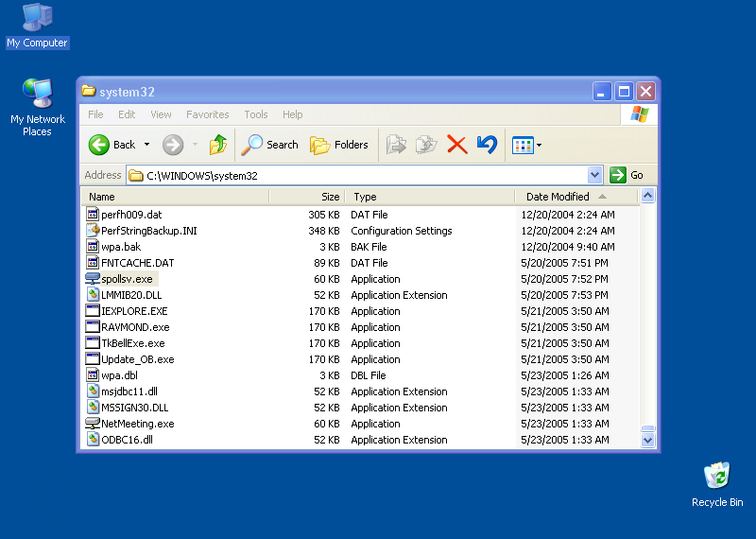Select the wpa.bak file icon

click(93, 246)
